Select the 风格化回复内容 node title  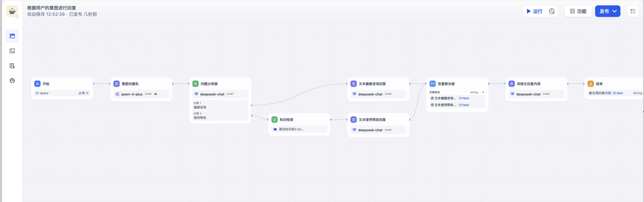[x=528, y=84]
